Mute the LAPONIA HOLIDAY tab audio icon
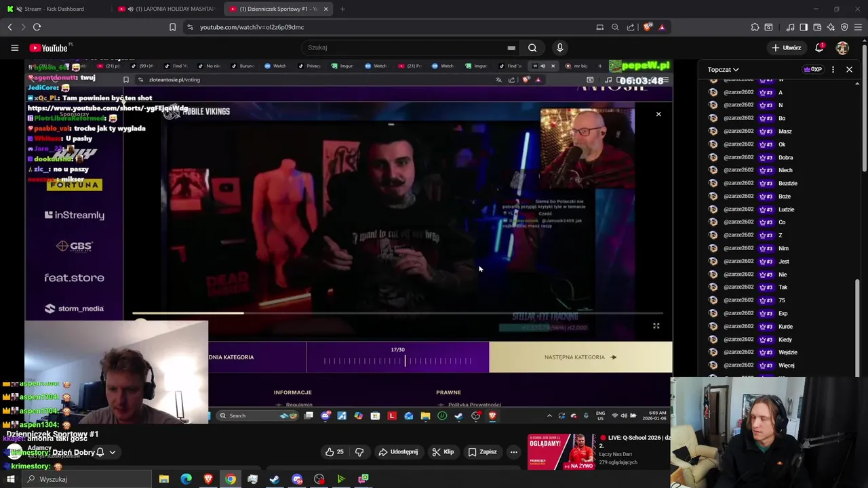The height and width of the screenshot is (488, 868). tap(130, 9)
